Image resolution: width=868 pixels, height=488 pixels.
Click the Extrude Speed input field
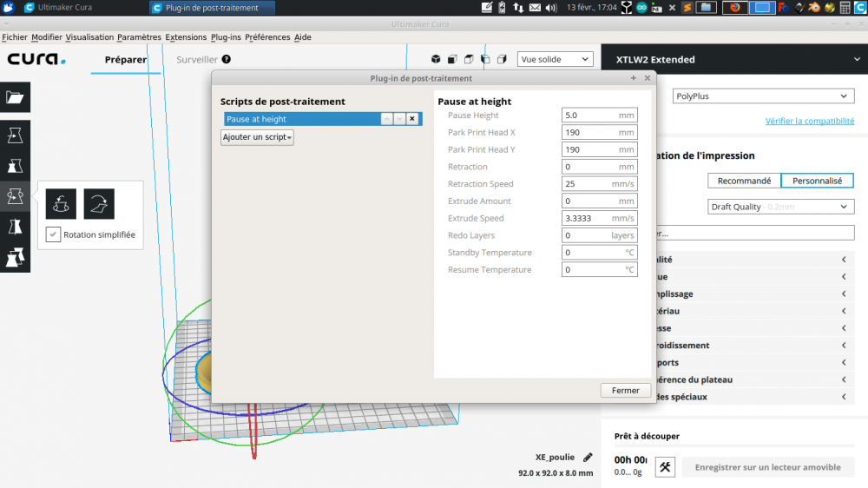(x=600, y=218)
